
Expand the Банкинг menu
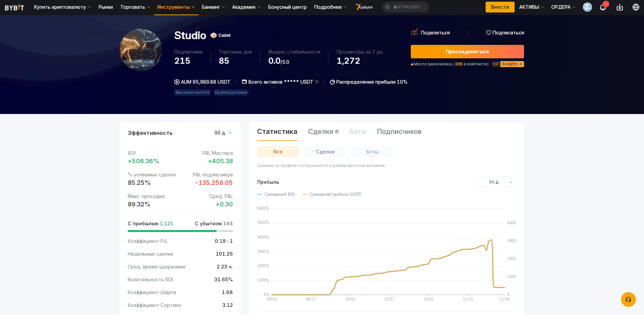pyautogui.click(x=213, y=7)
